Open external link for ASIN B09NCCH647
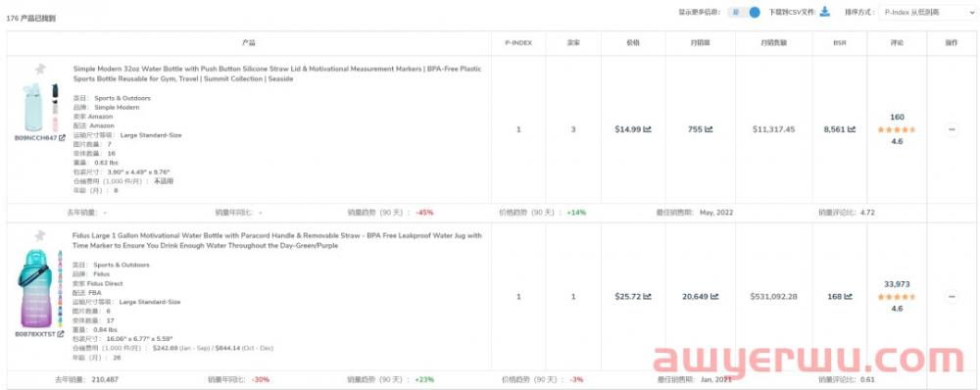The image size is (980, 390). click(x=62, y=137)
